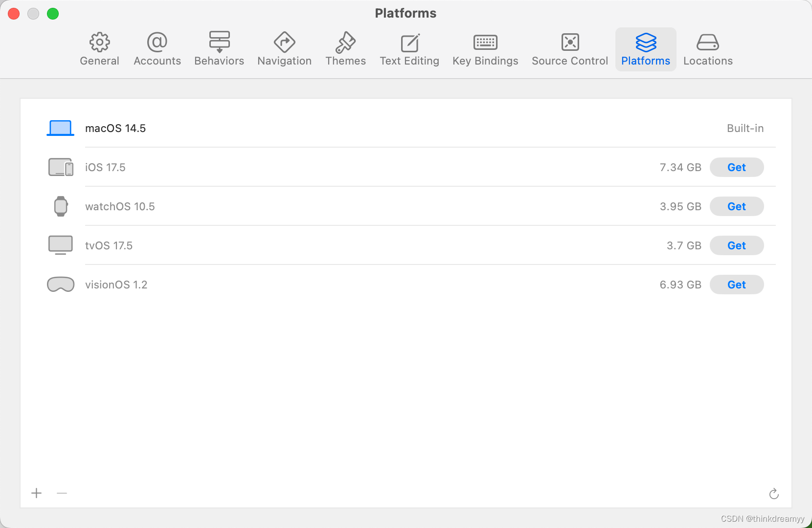Open the General settings gear icon
Viewport: 812px width, 528px height.
99,43
